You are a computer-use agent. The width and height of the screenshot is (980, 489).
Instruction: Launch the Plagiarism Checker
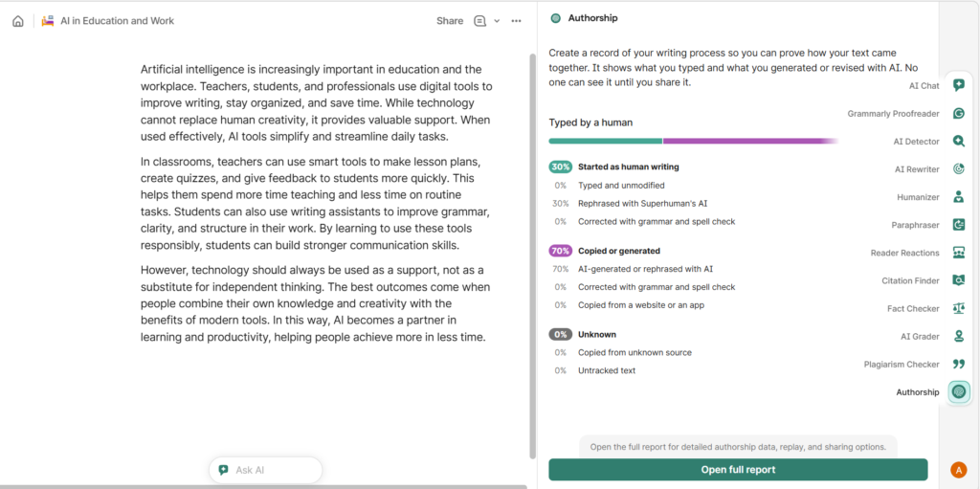pos(958,364)
